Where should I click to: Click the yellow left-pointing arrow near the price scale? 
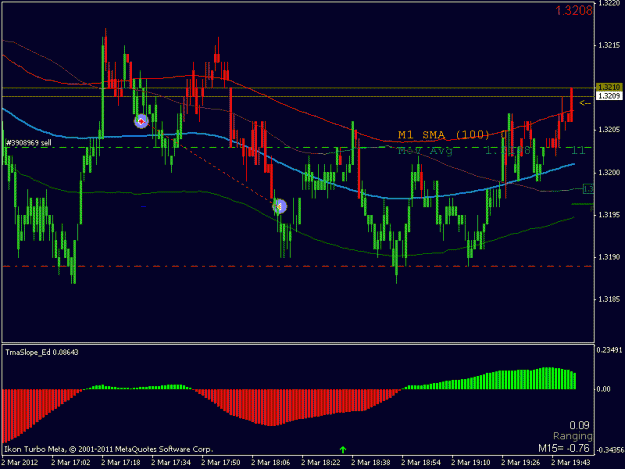click(585, 104)
